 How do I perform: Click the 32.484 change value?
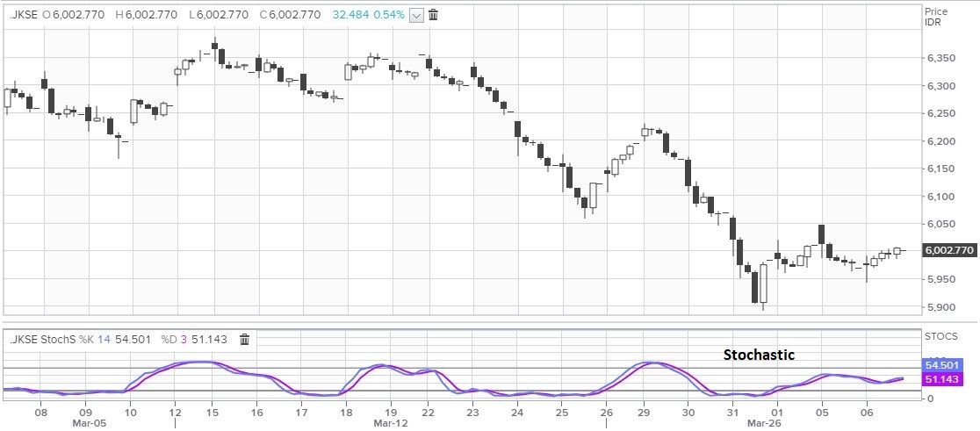click(350, 14)
